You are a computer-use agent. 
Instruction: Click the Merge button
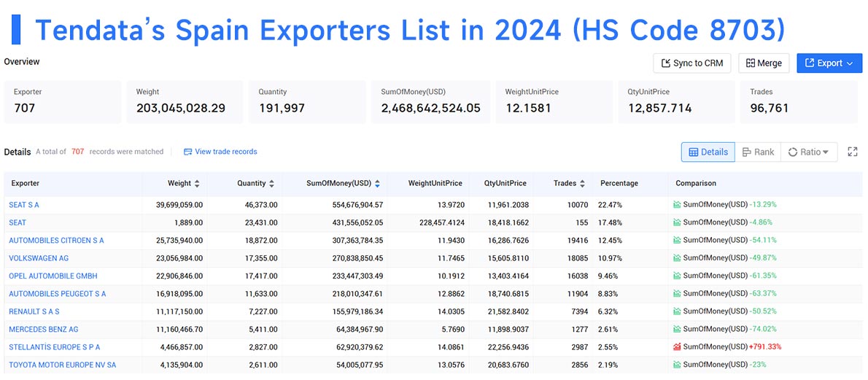click(x=764, y=63)
